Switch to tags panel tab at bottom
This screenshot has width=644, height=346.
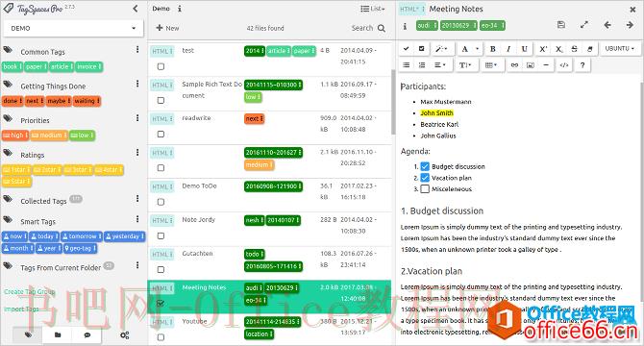pos(28,334)
